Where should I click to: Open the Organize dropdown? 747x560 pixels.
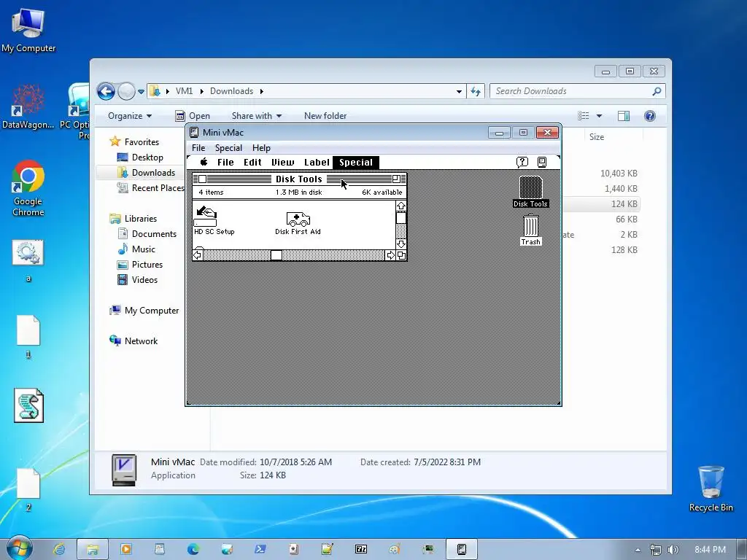click(x=130, y=116)
